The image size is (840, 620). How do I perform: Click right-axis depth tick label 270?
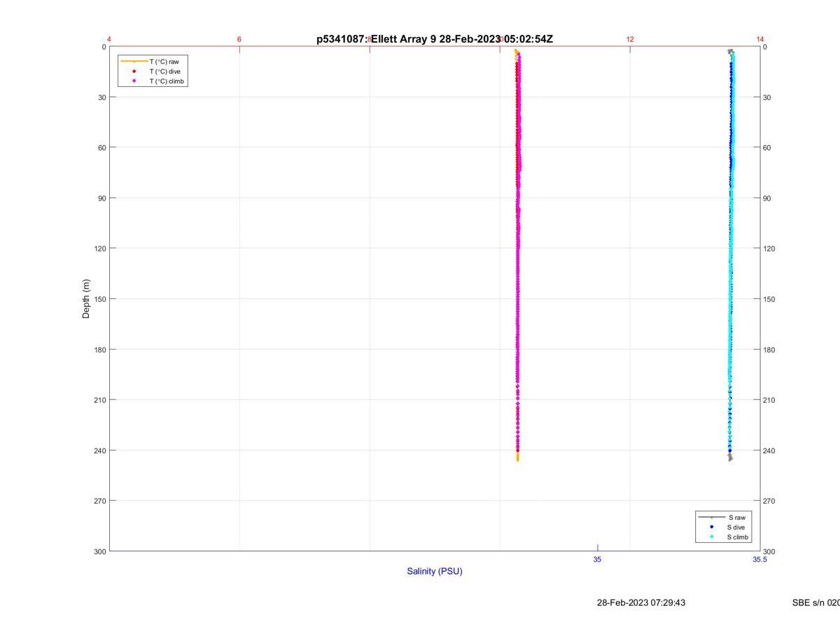coord(769,501)
